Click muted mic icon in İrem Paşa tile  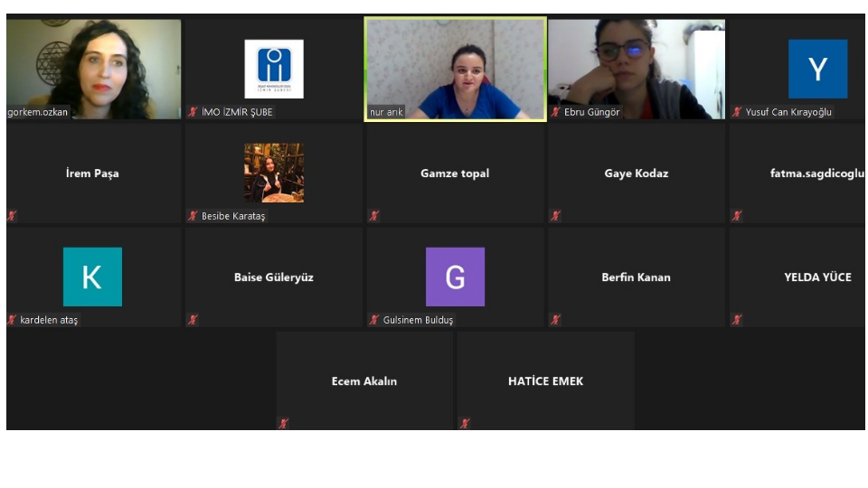pos(12,216)
